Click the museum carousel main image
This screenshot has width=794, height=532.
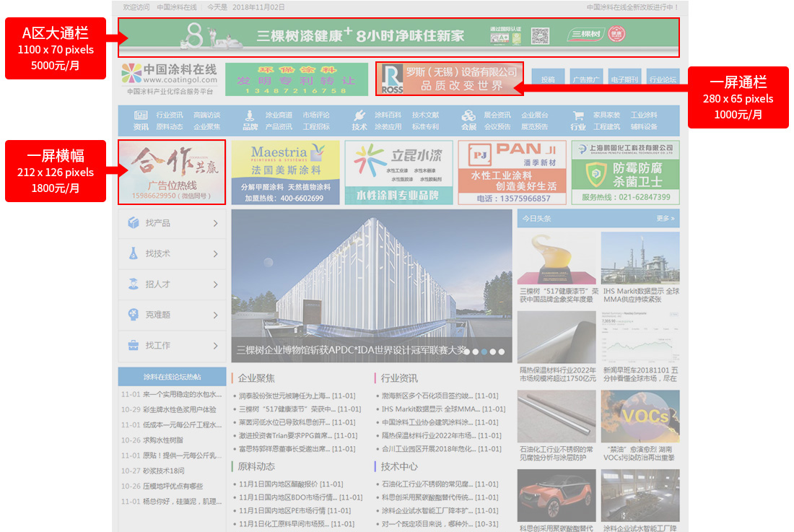coord(372,286)
